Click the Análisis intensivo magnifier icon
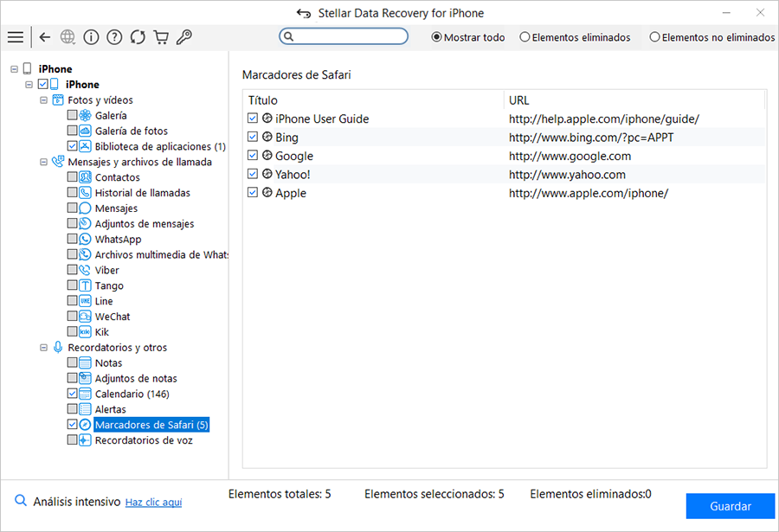This screenshot has width=779, height=532. point(21,500)
